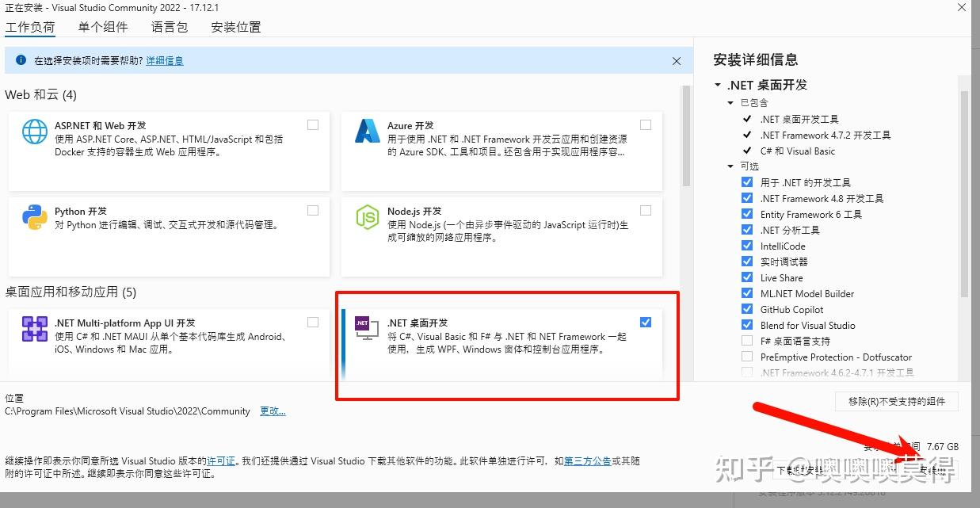Click the included .NET Framework 4.7.2 开发工具 item
This screenshot has width=980, height=508.
(x=826, y=135)
